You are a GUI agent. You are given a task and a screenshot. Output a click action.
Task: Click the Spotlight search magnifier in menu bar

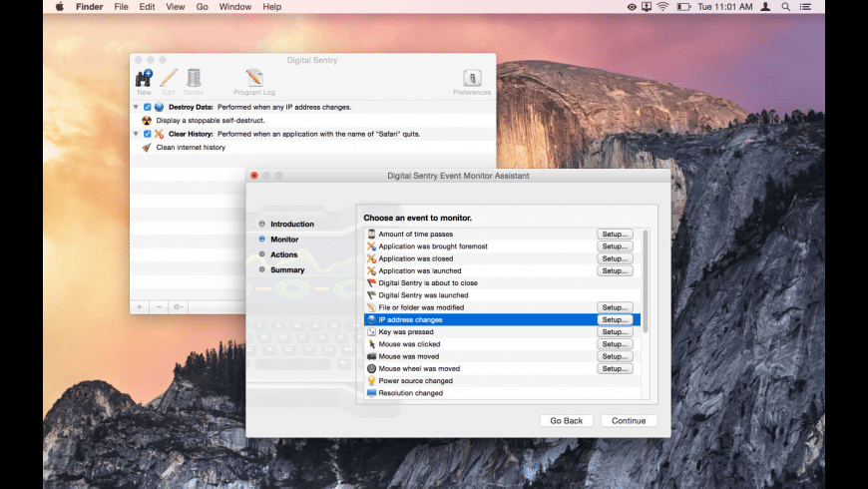click(x=785, y=7)
